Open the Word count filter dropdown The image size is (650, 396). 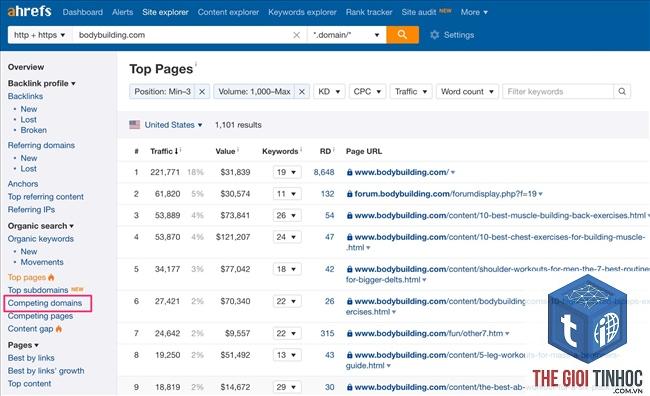pos(467,92)
